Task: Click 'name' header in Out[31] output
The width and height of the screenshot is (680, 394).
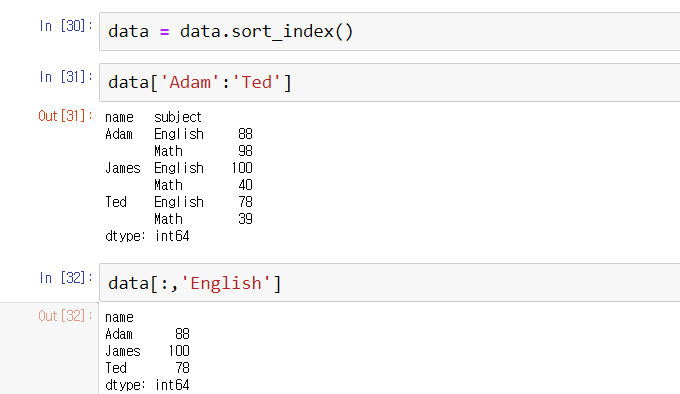Action: (119, 117)
